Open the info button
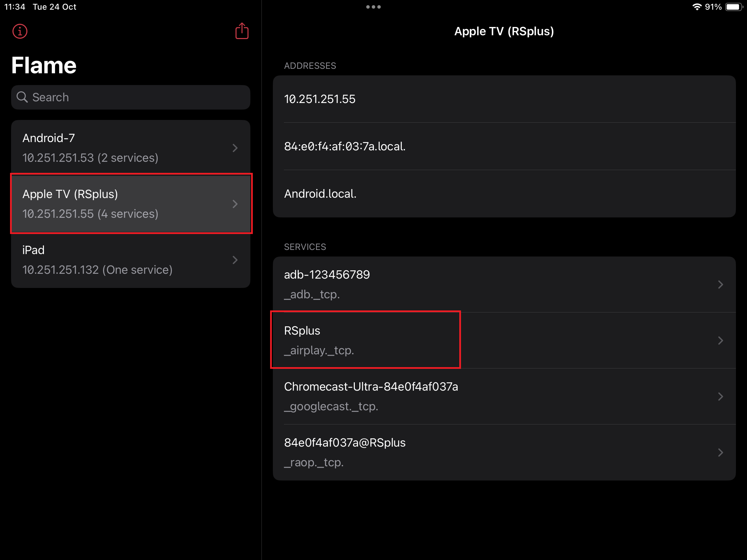Image resolution: width=747 pixels, height=560 pixels. click(20, 31)
